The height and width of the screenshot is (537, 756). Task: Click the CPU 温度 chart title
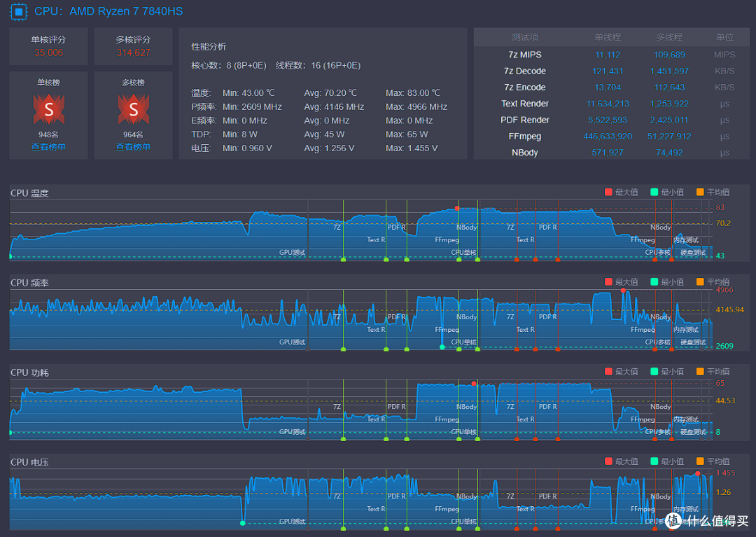pos(29,193)
